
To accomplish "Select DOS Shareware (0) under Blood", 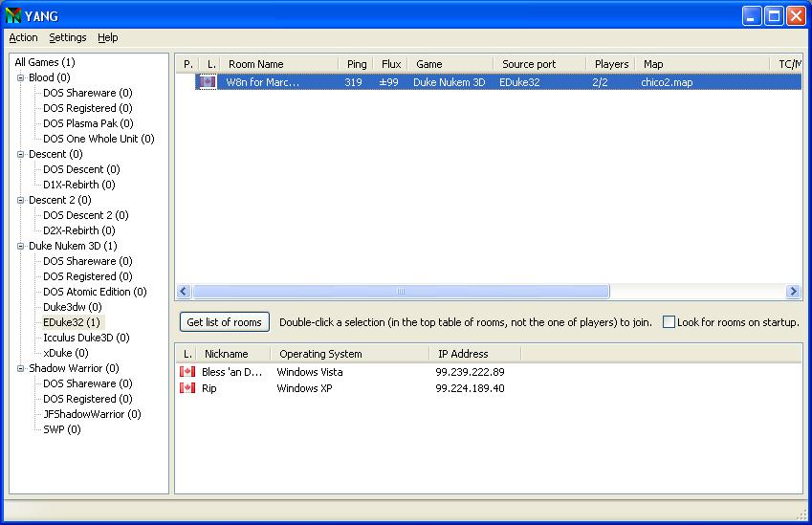I will pos(88,93).
